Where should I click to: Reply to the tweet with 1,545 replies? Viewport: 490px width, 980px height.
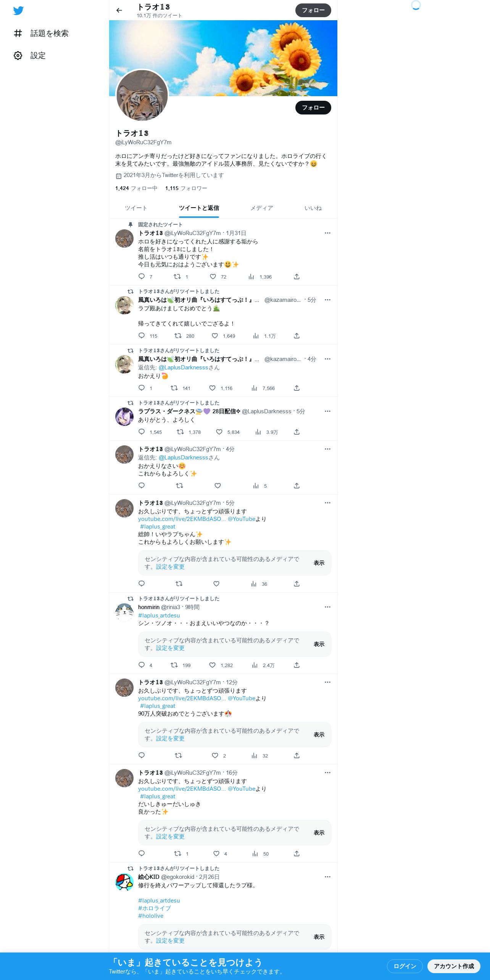[142, 432]
